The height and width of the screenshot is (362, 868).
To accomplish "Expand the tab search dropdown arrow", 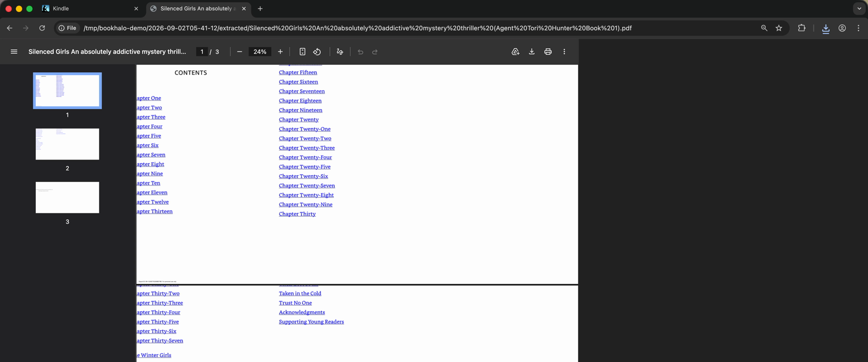I will (859, 9).
